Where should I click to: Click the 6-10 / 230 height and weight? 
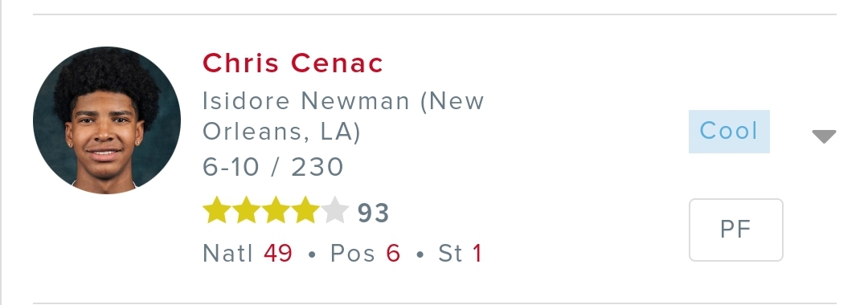pos(273,167)
